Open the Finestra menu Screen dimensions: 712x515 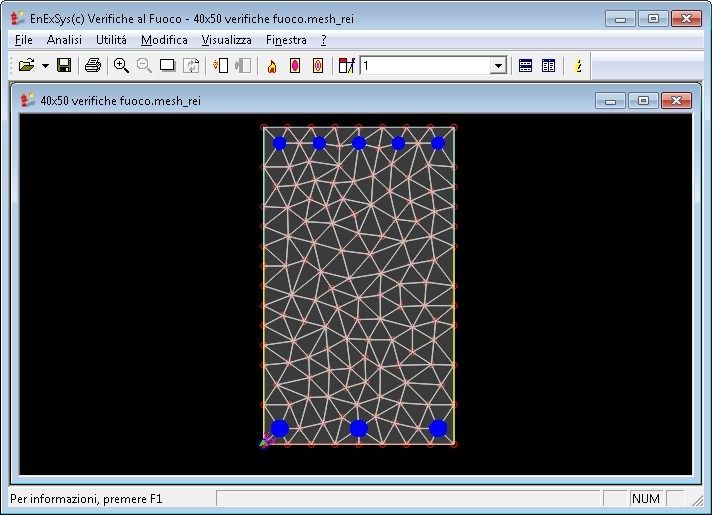coord(286,40)
